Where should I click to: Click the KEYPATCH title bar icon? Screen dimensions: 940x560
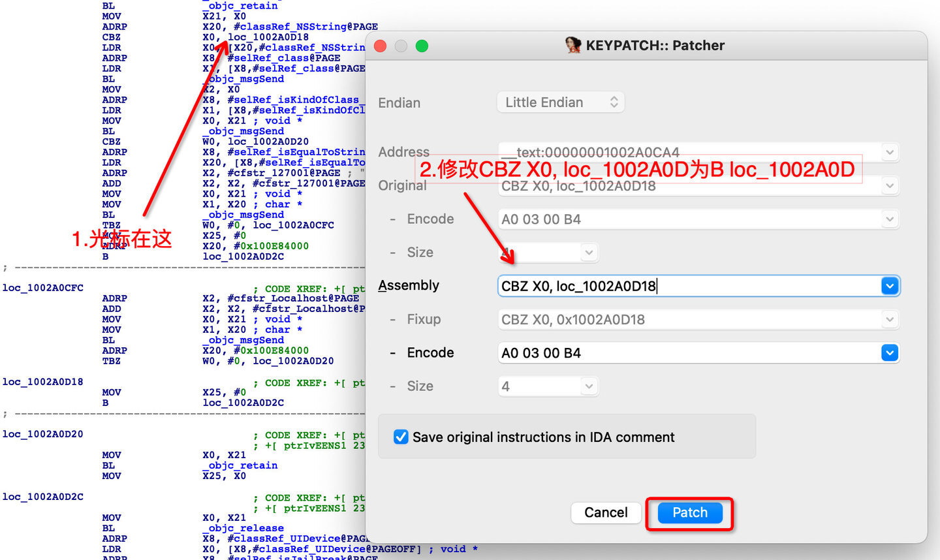(x=573, y=45)
